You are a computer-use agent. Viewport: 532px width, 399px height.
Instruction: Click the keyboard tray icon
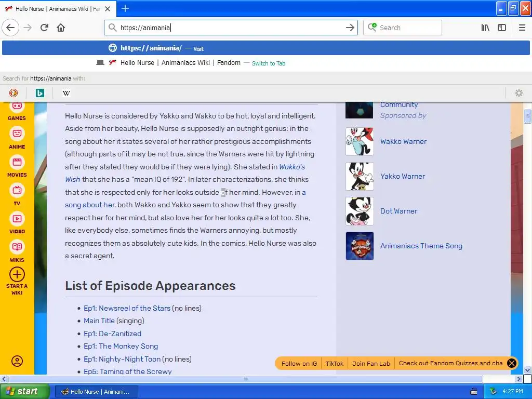[x=474, y=392]
